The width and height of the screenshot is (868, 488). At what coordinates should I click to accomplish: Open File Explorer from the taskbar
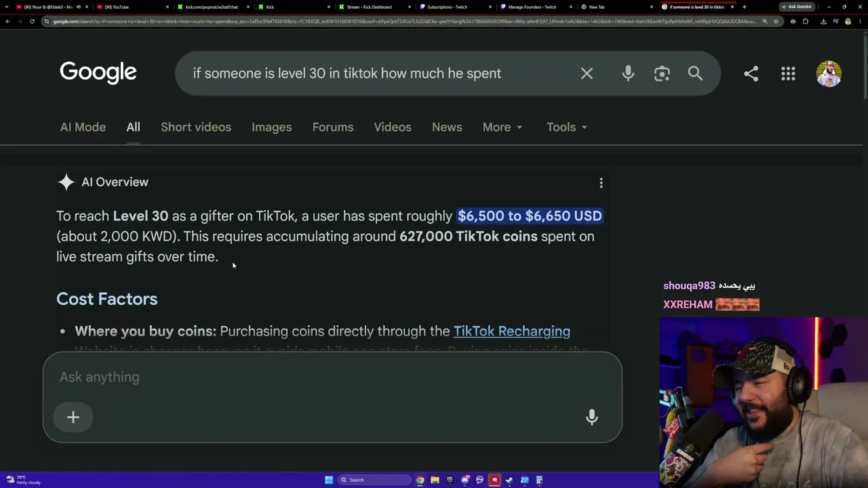pyautogui.click(x=435, y=480)
